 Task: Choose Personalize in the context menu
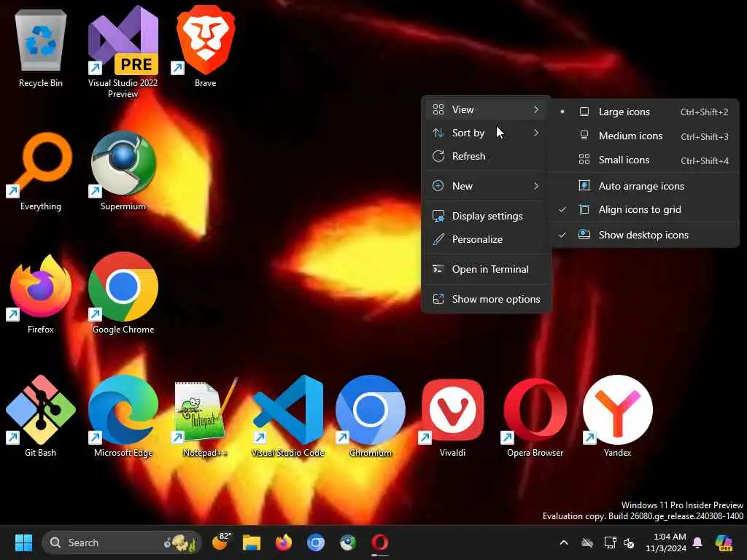tap(486, 239)
